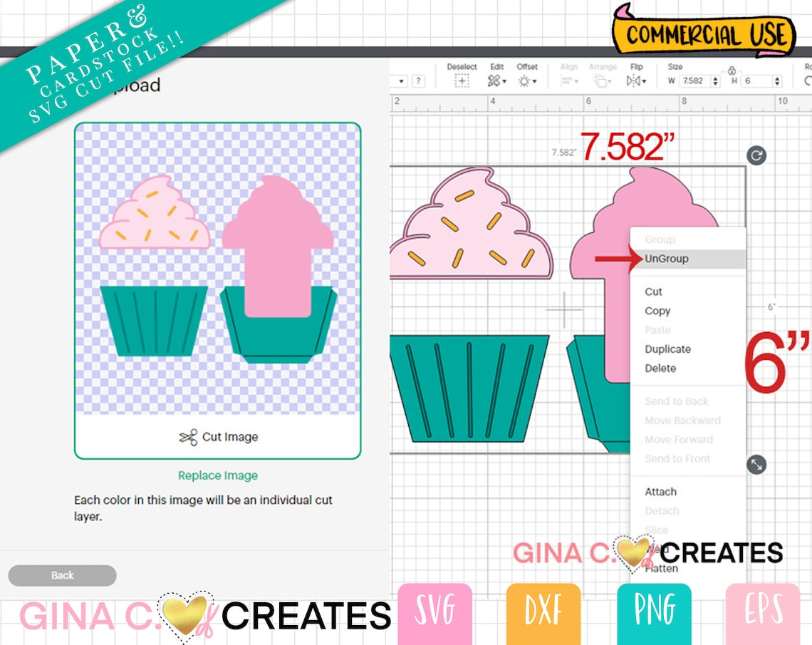Expand the Edit dropdown options
Image resolution: width=812 pixels, height=645 pixels.
pyautogui.click(x=505, y=81)
